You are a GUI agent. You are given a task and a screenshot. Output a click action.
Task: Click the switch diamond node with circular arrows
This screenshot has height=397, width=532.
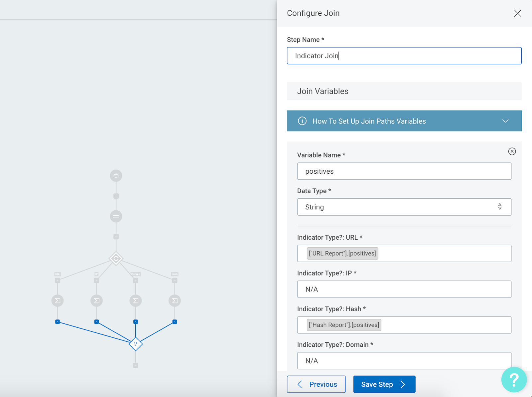[x=116, y=259]
